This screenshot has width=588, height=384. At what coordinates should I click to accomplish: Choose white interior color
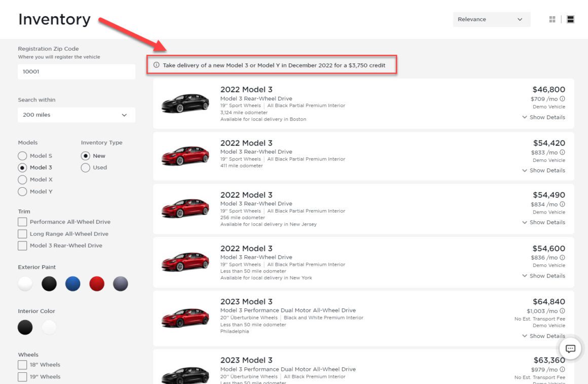pos(49,327)
